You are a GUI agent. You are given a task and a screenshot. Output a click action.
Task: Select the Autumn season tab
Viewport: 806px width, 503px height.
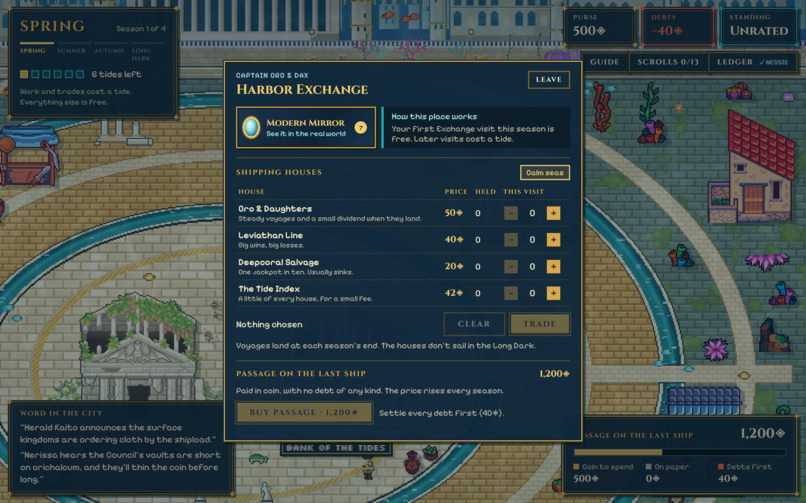coord(109,51)
